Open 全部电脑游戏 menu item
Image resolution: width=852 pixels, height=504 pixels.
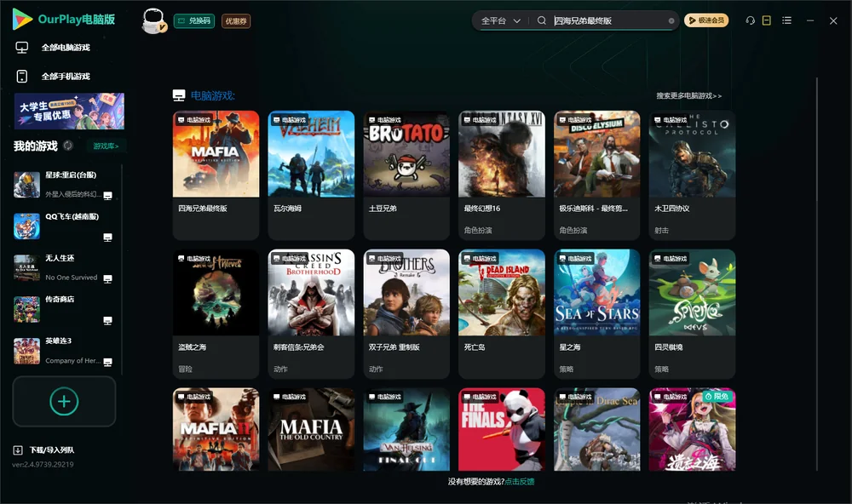[x=66, y=48]
